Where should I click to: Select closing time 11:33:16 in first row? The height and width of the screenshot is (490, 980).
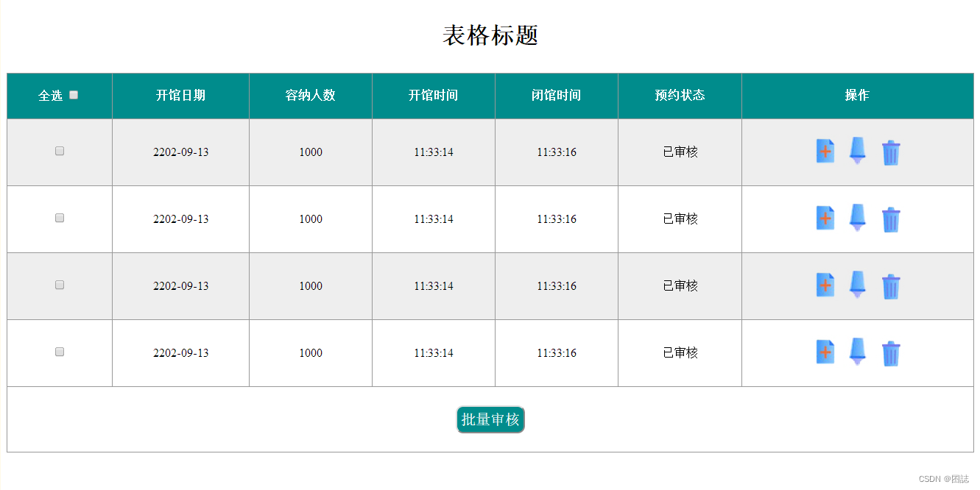click(557, 152)
